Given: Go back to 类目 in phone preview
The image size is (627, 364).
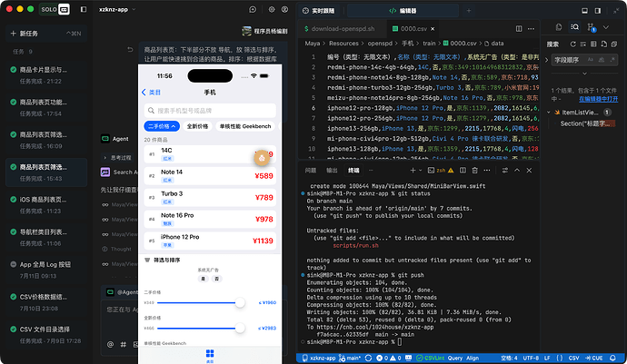Looking at the screenshot, I should pos(151,93).
